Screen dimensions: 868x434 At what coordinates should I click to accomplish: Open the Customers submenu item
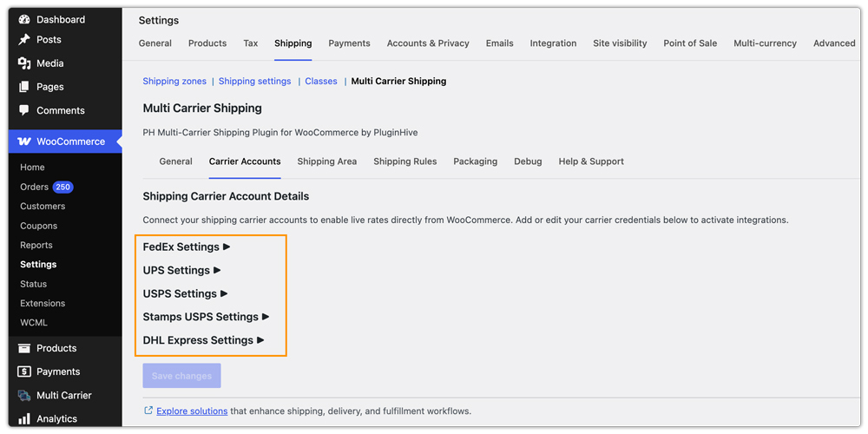pyautogui.click(x=43, y=206)
